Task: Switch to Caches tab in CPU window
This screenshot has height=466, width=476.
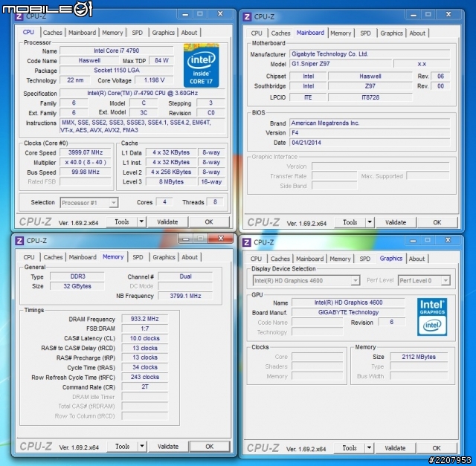Action: click(53, 33)
